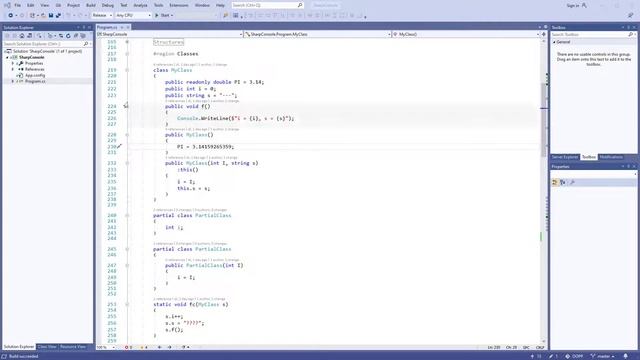Click the notifications bell in the status bar

point(626,356)
